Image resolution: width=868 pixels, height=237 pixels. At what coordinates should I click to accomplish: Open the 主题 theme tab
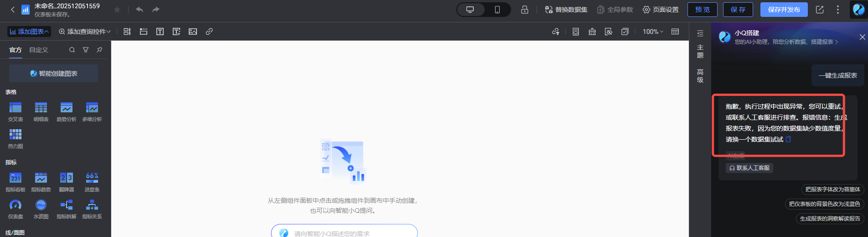(x=700, y=51)
